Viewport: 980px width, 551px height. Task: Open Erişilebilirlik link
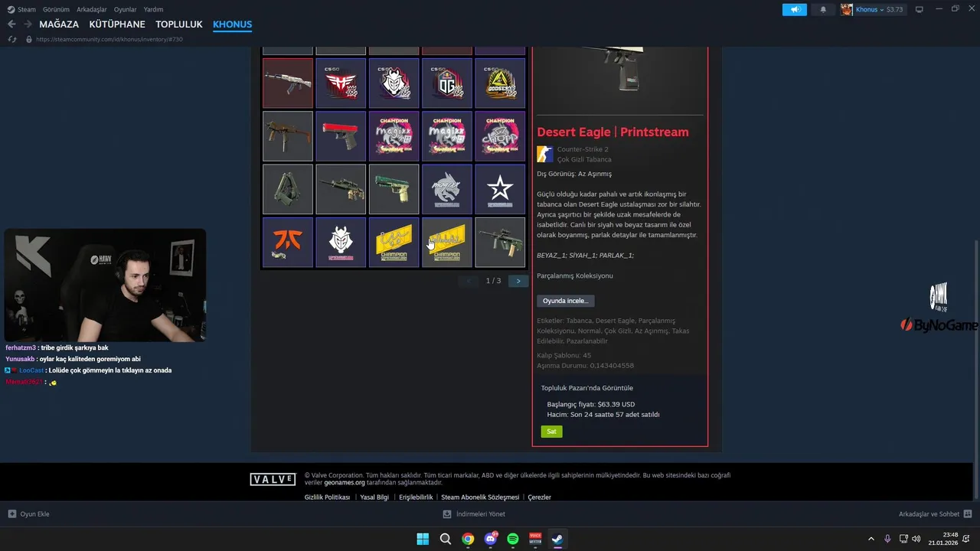click(416, 497)
